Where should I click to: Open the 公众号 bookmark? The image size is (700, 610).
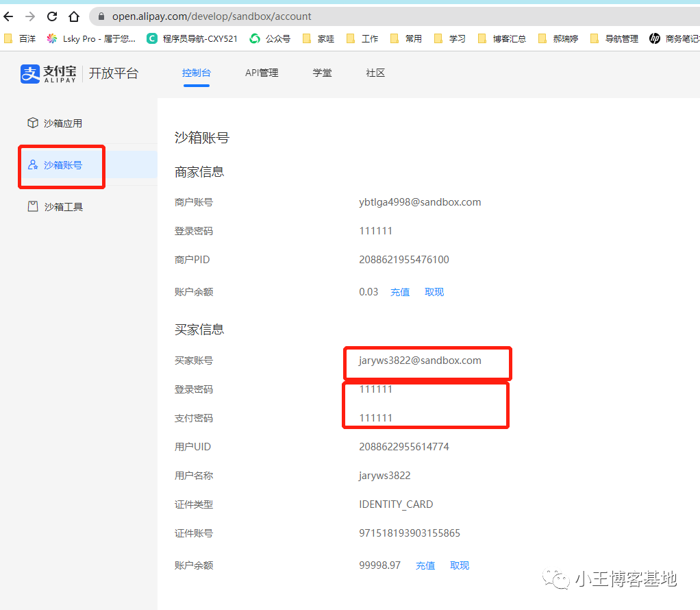point(270,39)
